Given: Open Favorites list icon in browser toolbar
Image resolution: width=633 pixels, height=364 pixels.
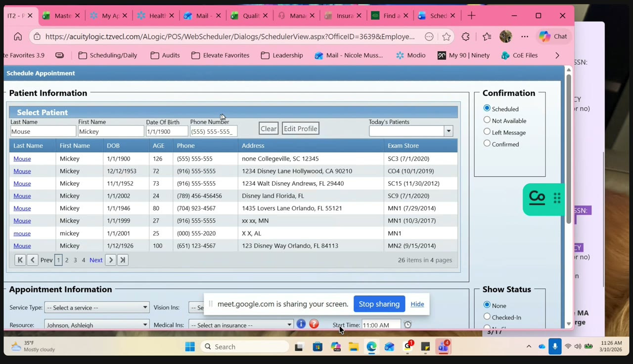Looking at the screenshot, I should (x=487, y=37).
